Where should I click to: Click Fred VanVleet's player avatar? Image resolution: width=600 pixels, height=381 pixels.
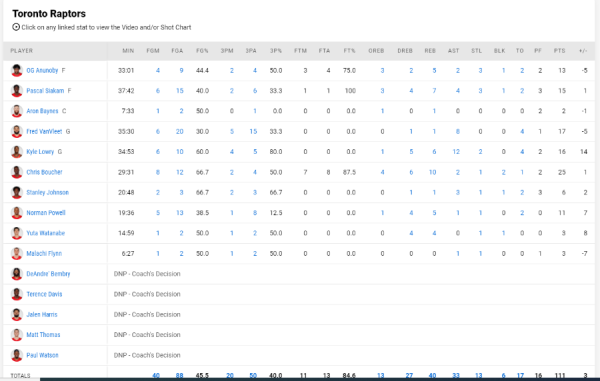click(16, 131)
